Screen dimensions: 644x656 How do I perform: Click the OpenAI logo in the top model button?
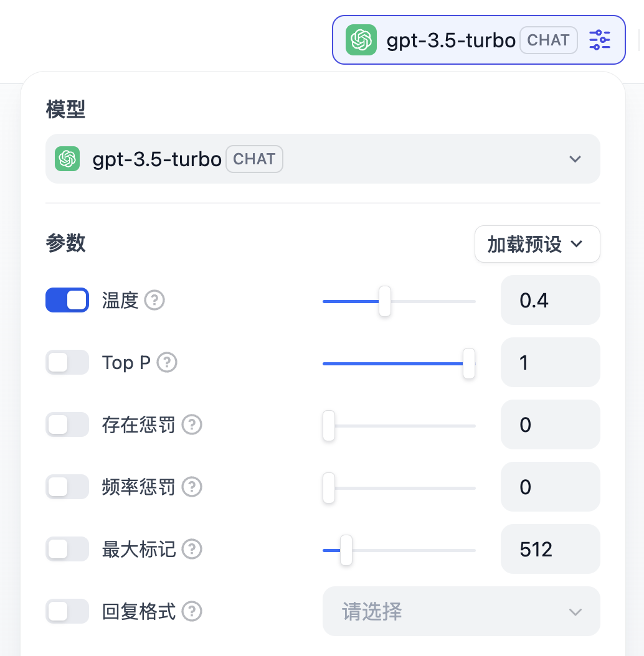pyautogui.click(x=361, y=40)
